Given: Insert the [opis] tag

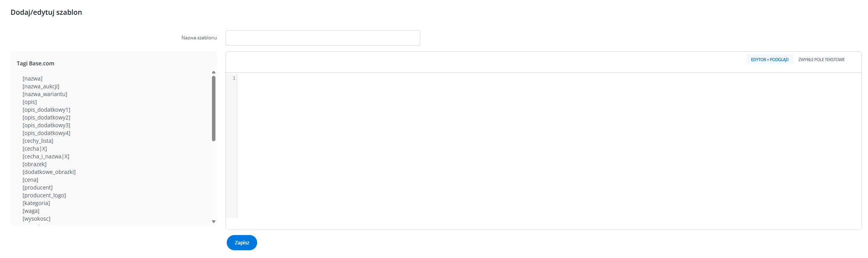Looking at the screenshot, I should (30, 102).
